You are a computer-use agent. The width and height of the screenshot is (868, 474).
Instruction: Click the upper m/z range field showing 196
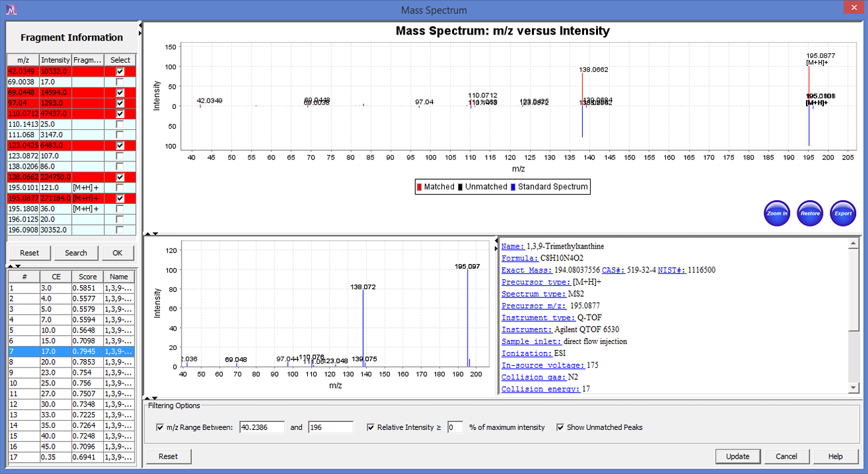pos(330,427)
